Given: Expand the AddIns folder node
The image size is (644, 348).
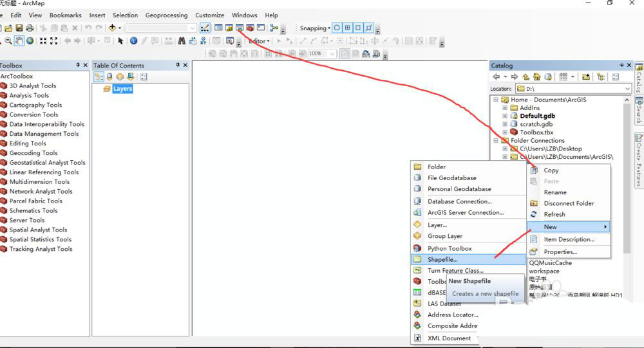Looking at the screenshot, I should click(505, 108).
